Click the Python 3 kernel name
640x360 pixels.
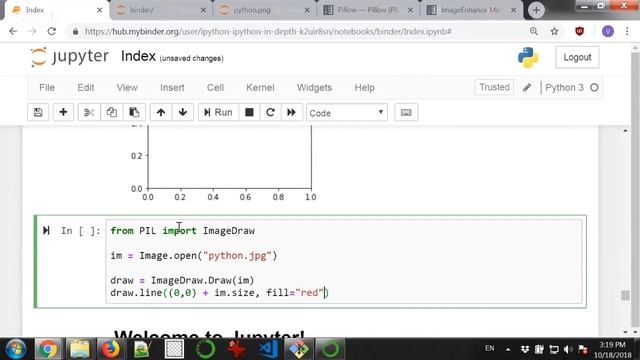tap(564, 87)
